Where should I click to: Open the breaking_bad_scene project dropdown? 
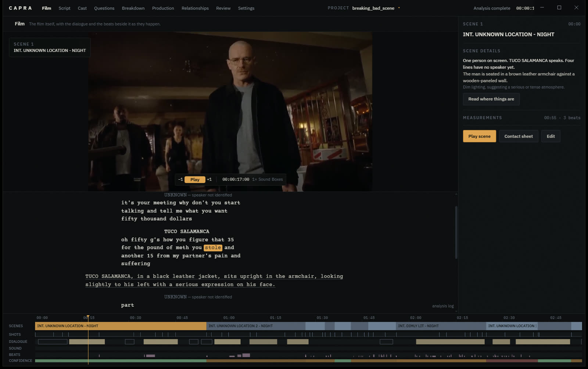pyautogui.click(x=376, y=8)
